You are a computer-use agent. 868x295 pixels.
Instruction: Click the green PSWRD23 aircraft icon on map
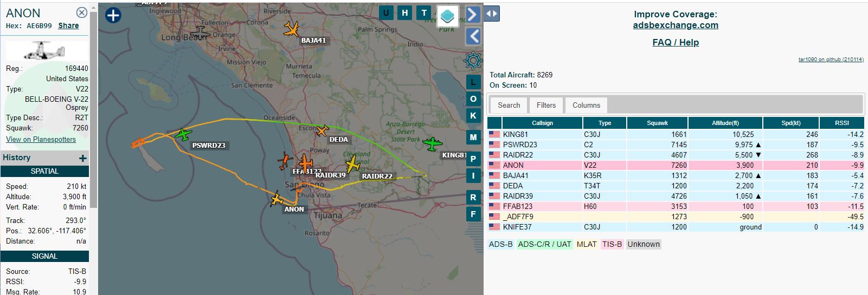(x=184, y=134)
